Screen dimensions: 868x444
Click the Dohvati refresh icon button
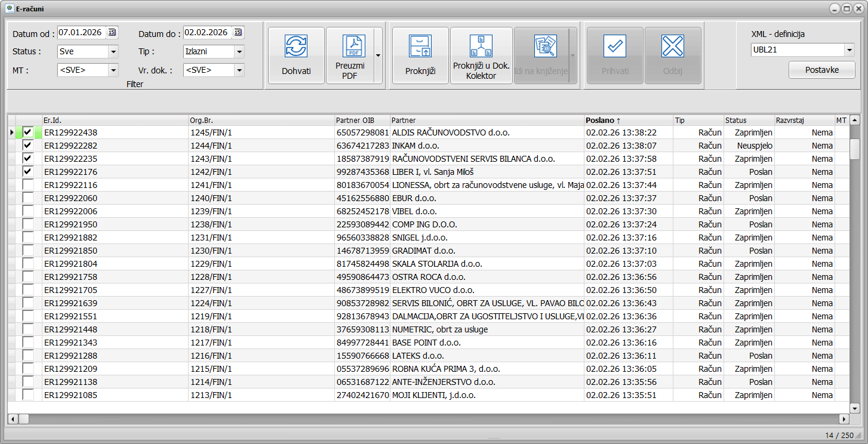coord(296,47)
